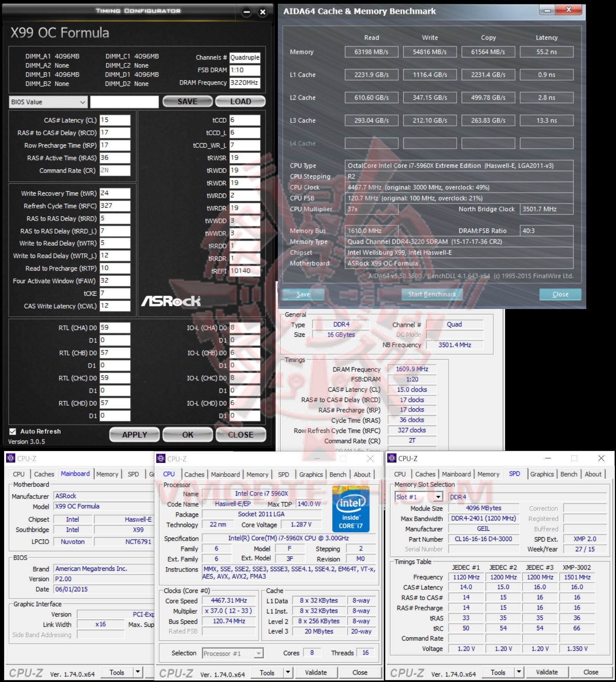
Task: Click the profile name field beside BIOS Value
Action: tap(124, 102)
